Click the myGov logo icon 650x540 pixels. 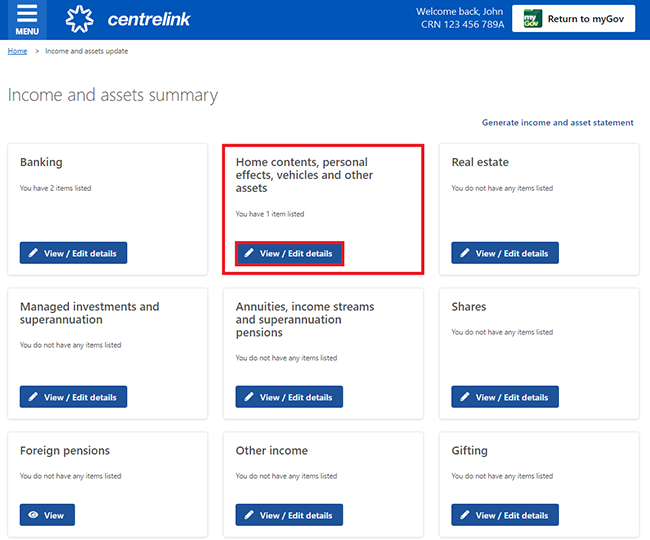point(532,19)
